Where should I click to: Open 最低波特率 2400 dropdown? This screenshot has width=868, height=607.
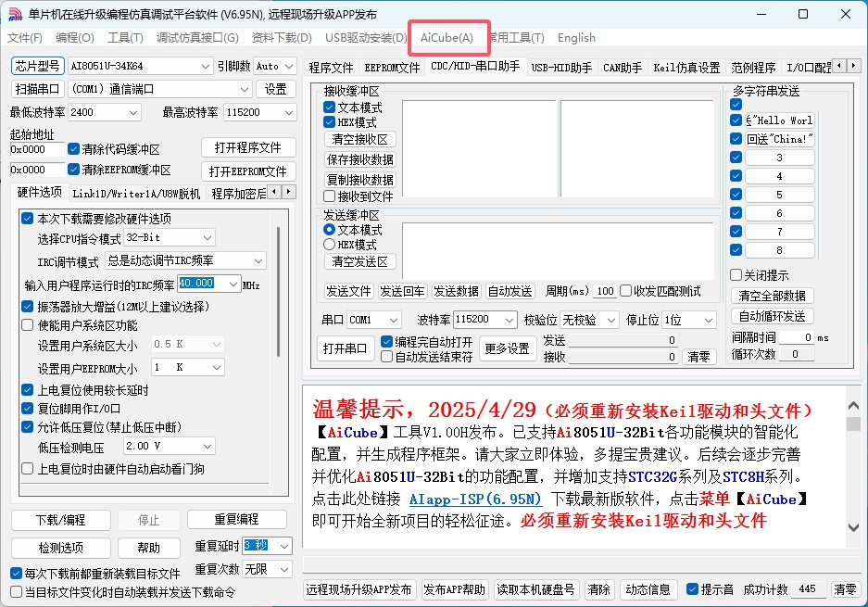tap(132, 112)
